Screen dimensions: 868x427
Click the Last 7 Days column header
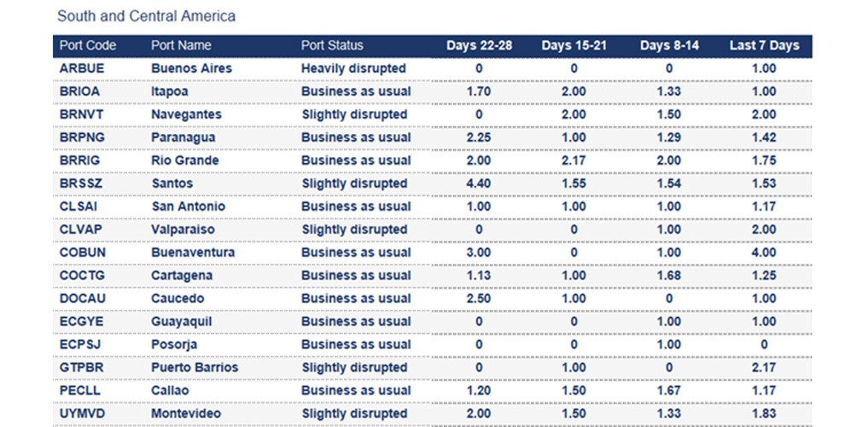(764, 45)
